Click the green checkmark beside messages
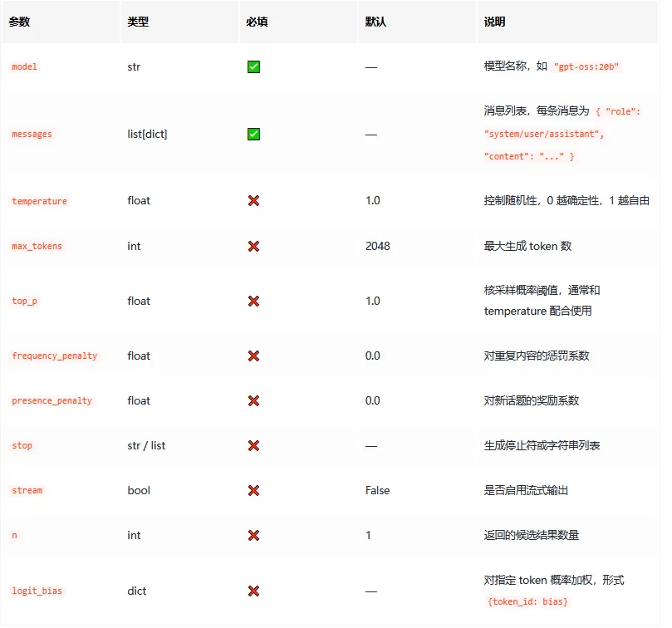Image resolution: width=672 pixels, height=628 pixels. point(253,134)
